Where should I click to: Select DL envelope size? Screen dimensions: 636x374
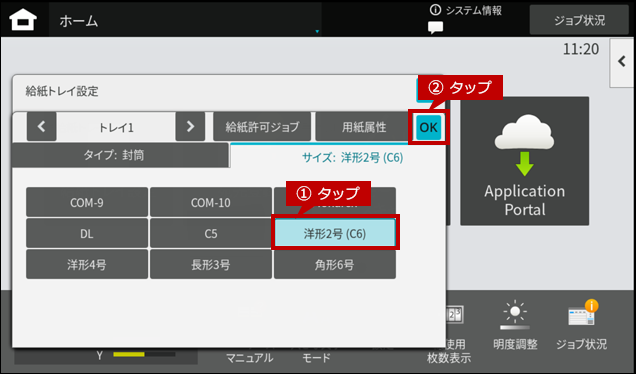(87, 233)
